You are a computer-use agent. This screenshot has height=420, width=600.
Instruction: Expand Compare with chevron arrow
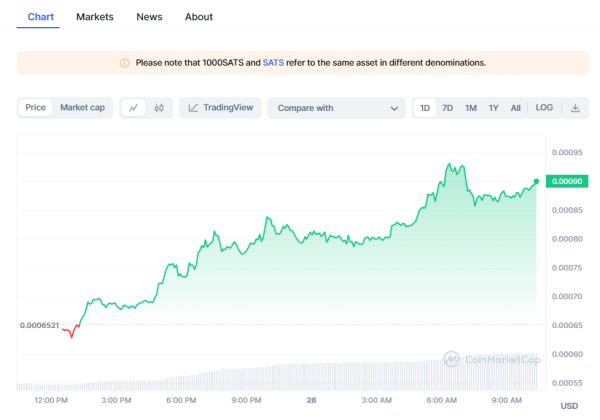pos(392,108)
